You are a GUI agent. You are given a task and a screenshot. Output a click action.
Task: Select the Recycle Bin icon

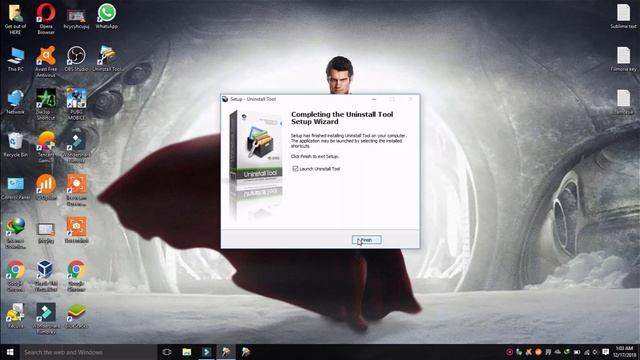pyautogui.click(x=16, y=145)
